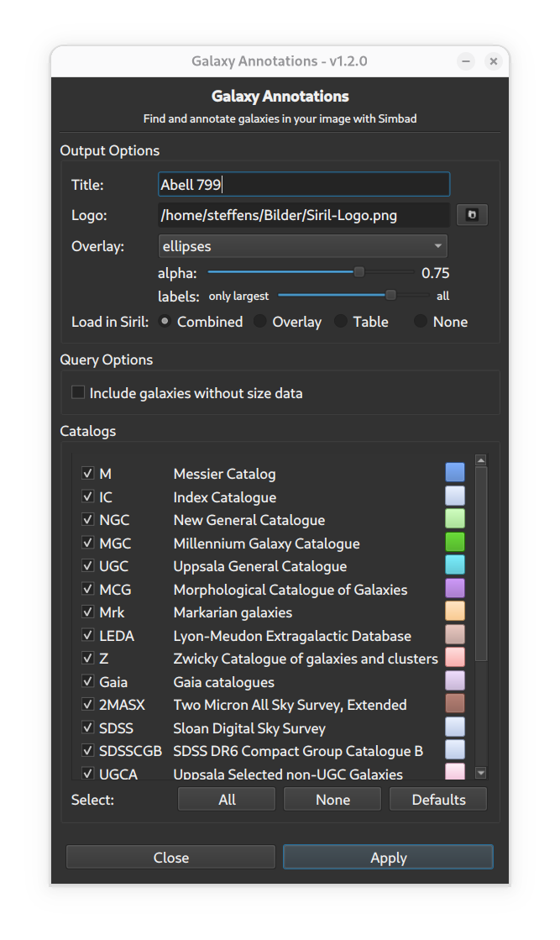Uncheck the Z Zwicky Catalogue checkbox
Image resolution: width=560 pixels, height=940 pixels.
click(87, 658)
